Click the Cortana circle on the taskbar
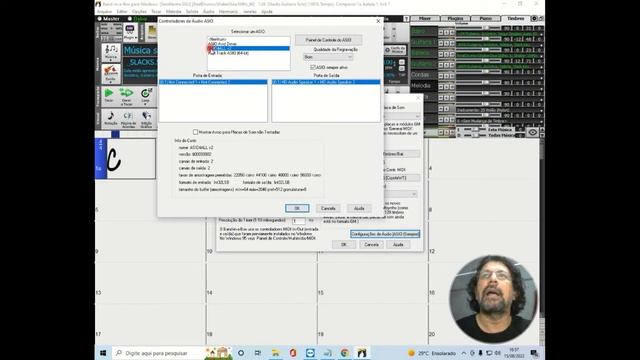640x360 pixels. pos(241,353)
